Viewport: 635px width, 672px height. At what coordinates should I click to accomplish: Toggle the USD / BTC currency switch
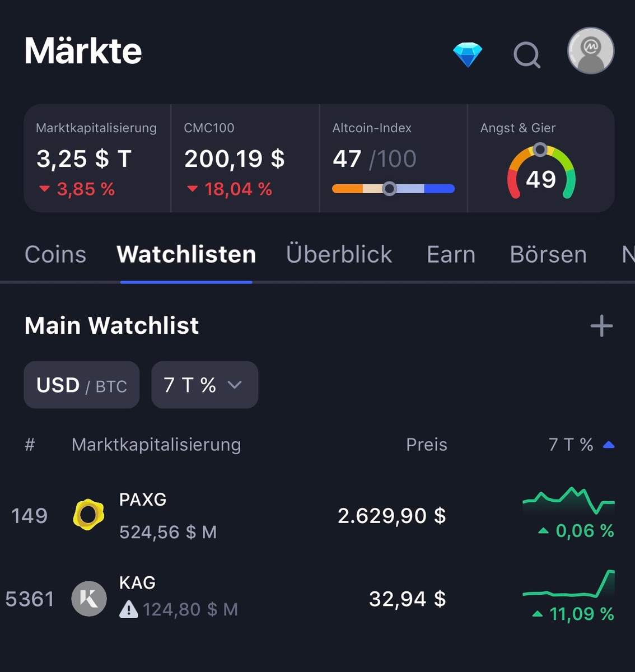tap(82, 385)
